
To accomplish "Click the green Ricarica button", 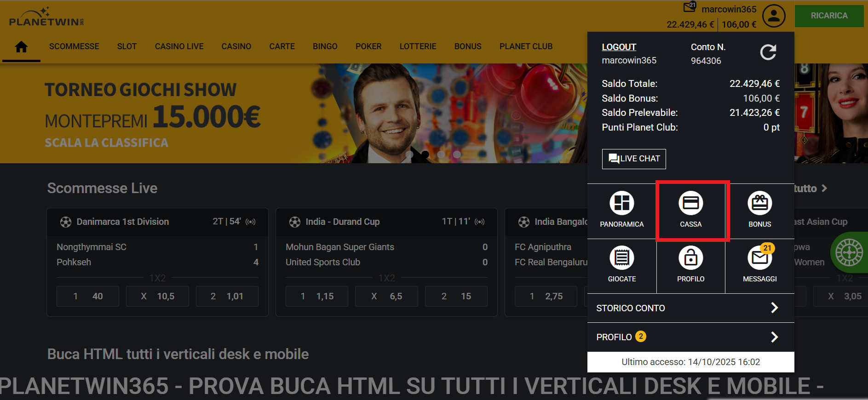I will point(829,16).
